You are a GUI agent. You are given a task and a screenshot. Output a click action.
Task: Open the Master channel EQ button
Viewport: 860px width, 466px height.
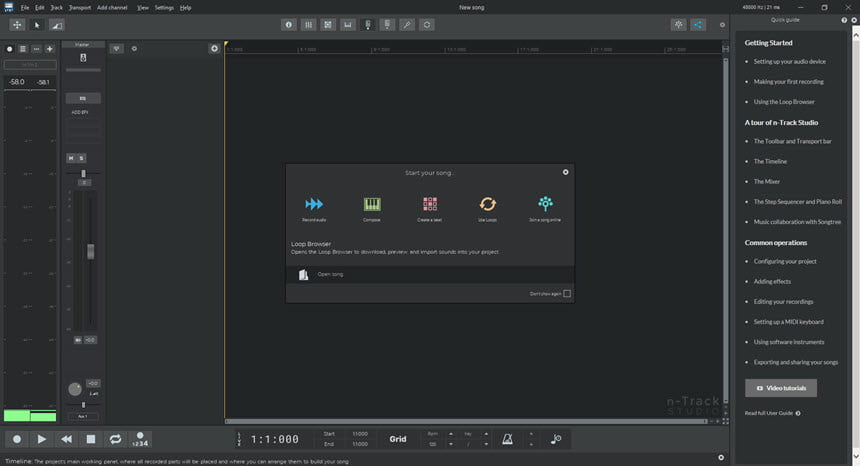pos(83,98)
